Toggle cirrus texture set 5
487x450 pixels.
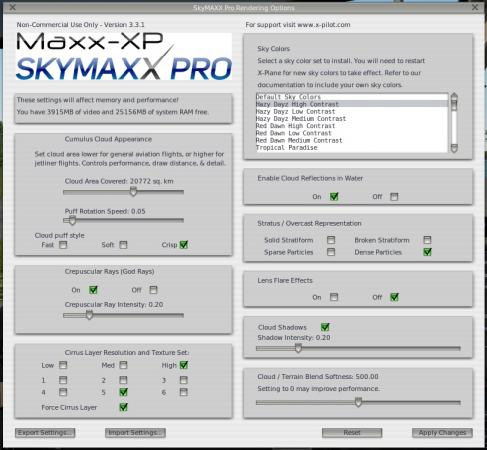coord(123,392)
